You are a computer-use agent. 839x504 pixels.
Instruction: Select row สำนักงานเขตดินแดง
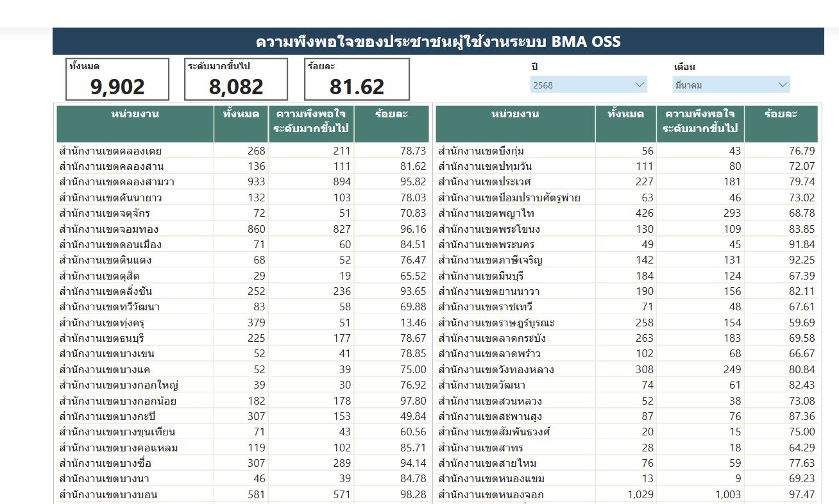242,260
